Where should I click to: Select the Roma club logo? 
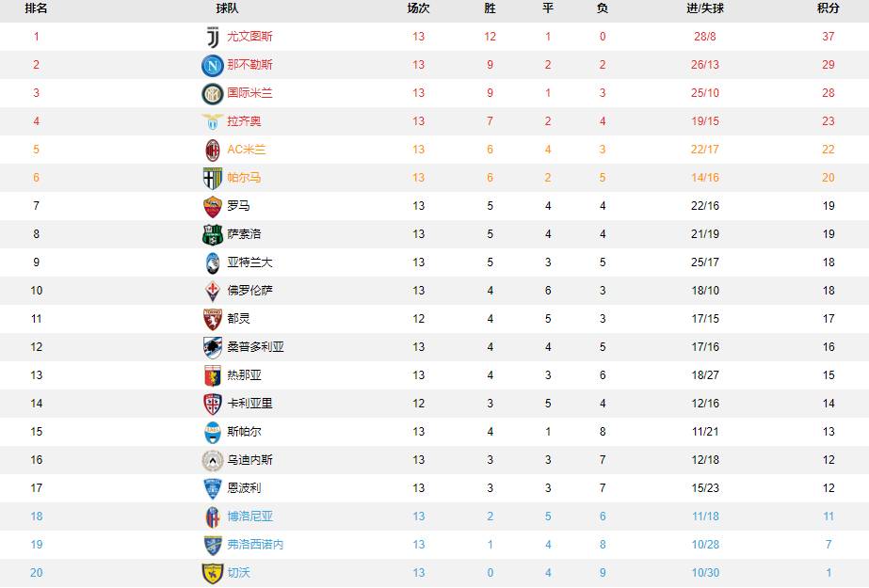[212, 207]
